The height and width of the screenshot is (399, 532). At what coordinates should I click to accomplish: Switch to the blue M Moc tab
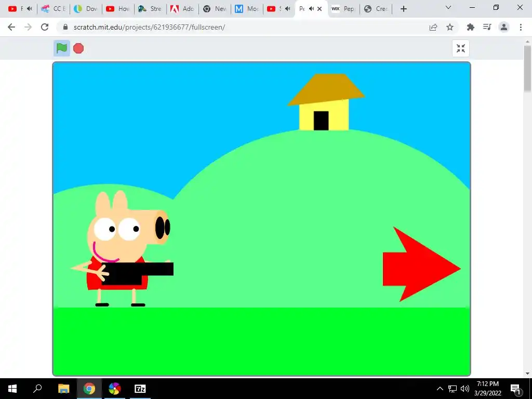click(x=247, y=9)
